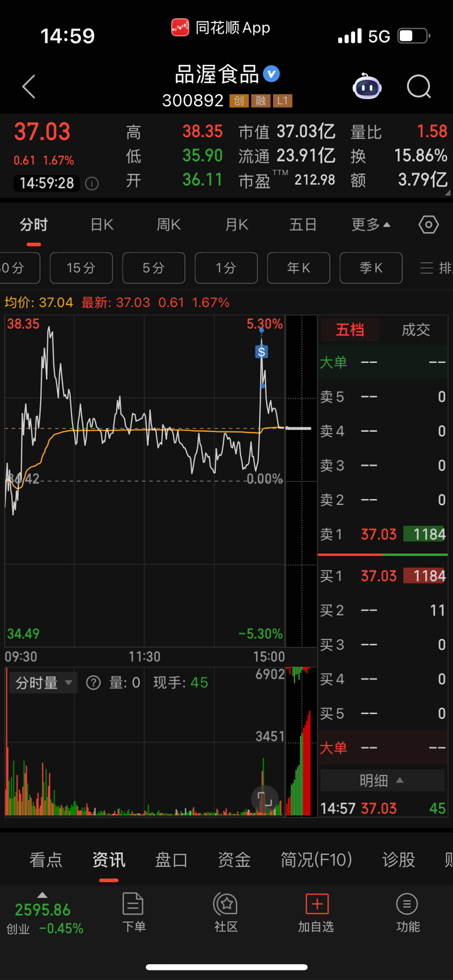Select the 成交 trades tab

(416, 329)
